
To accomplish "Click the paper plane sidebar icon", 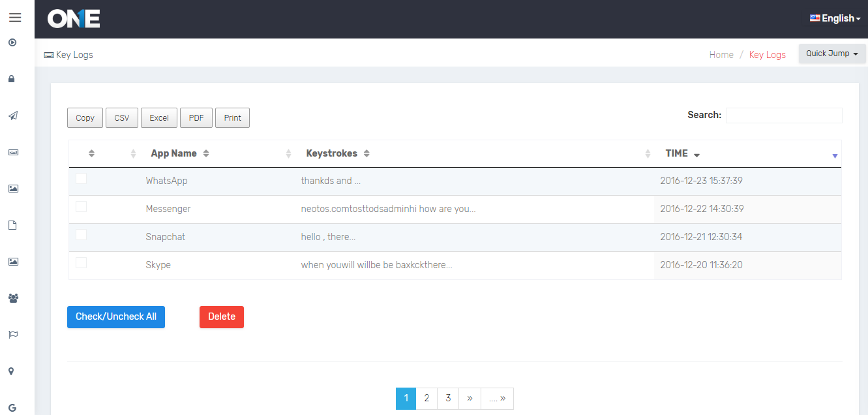I will pos(13,115).
